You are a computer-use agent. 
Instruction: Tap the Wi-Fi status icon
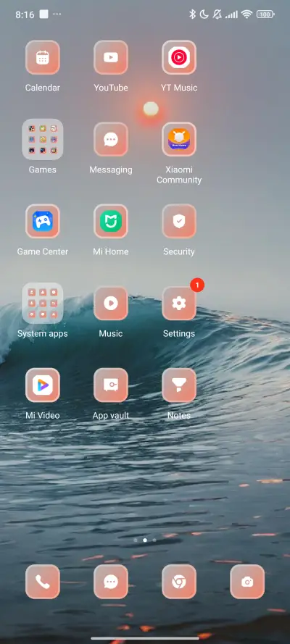(x=246, y=14)
